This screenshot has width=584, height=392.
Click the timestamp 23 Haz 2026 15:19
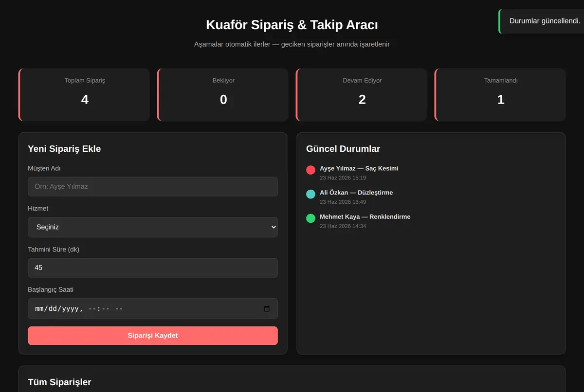pyautogui.click(x=343, y=178)
